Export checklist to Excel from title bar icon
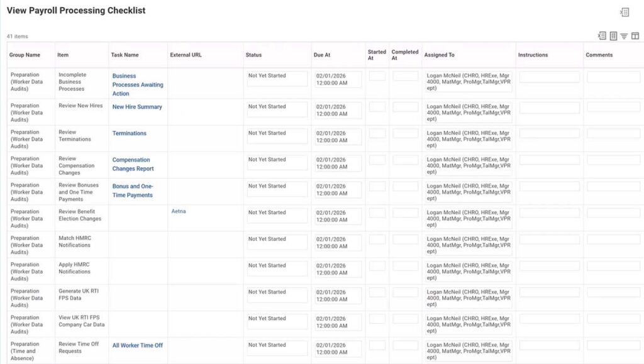This screenshot has width=644, height=364. [624, 11]
